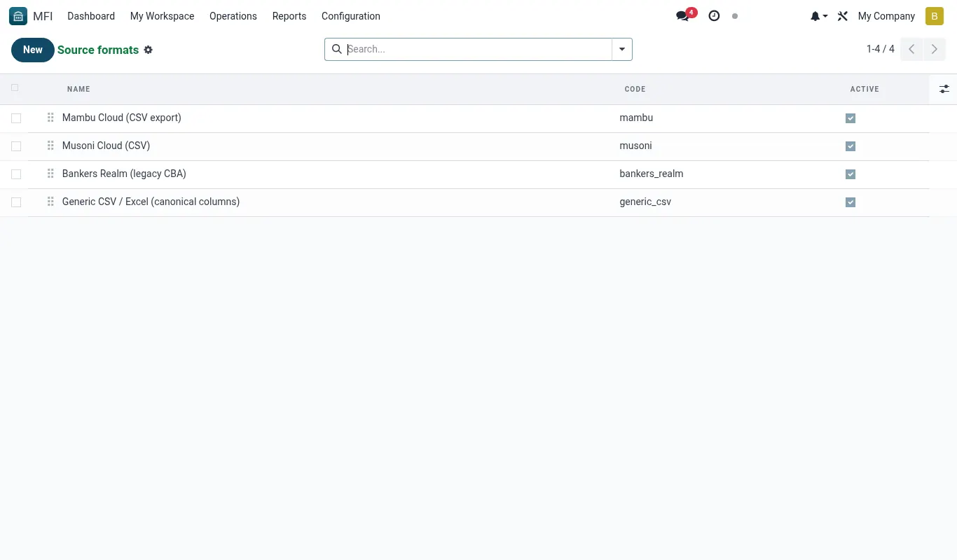
Task: Toggle the search options dropdown arrow
Action: [x=622, y=49]
